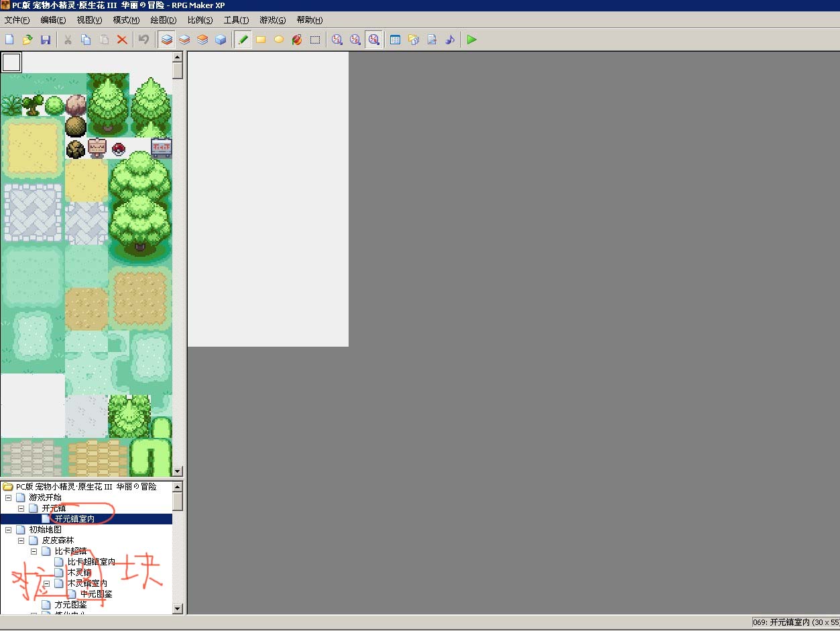Pick the Pokeball tile in tileset
Screen dimensions: 840x631
119,148
